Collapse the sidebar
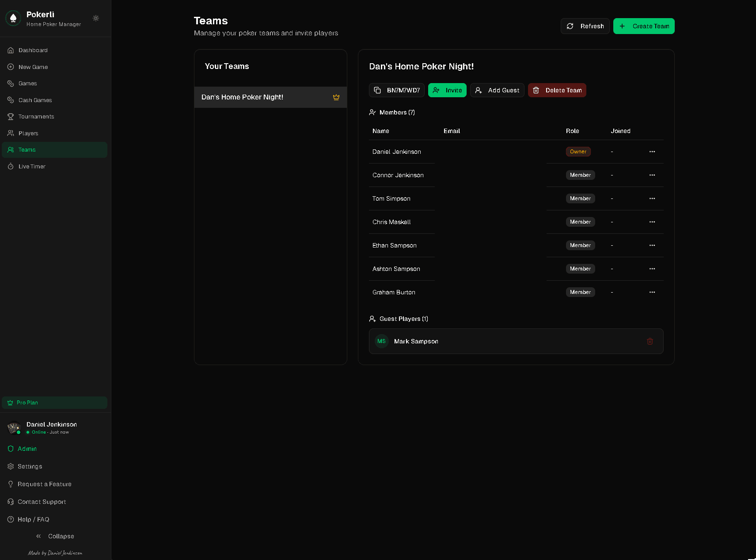The width and height of the screenshot is (756, 560). (55, 536)
